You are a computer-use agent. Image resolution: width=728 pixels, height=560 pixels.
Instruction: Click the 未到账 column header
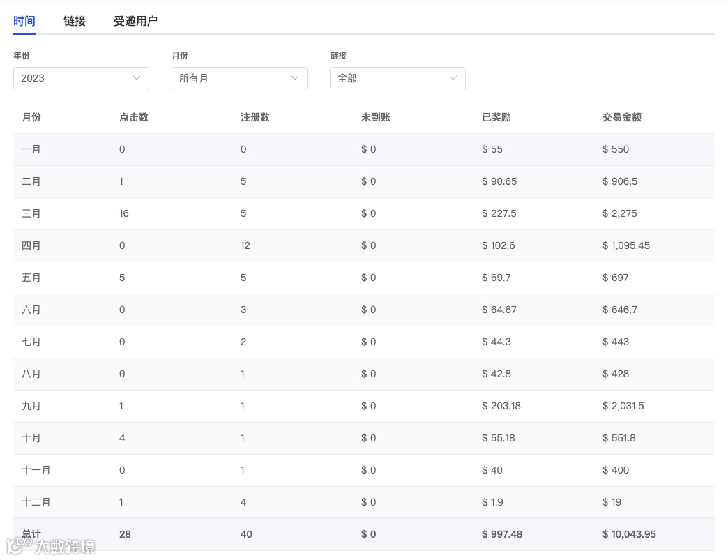point(376,117)
